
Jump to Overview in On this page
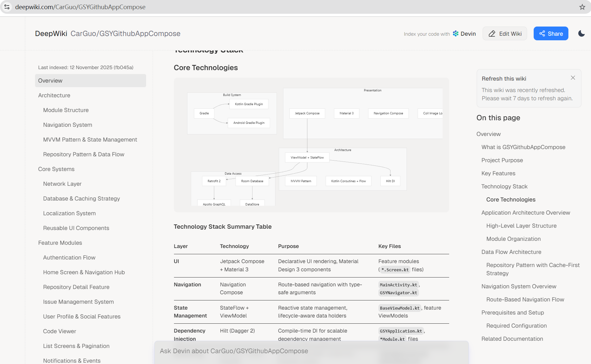(488, 134)
